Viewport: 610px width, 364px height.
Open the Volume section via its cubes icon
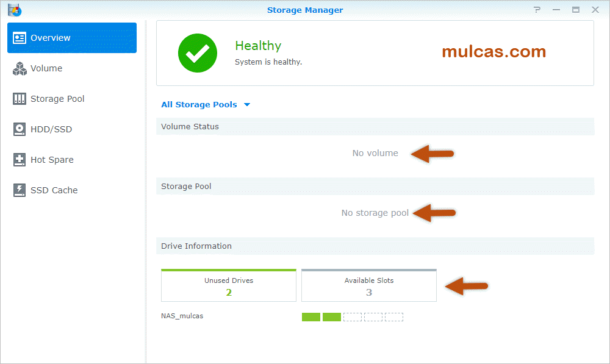click(20, 69)
